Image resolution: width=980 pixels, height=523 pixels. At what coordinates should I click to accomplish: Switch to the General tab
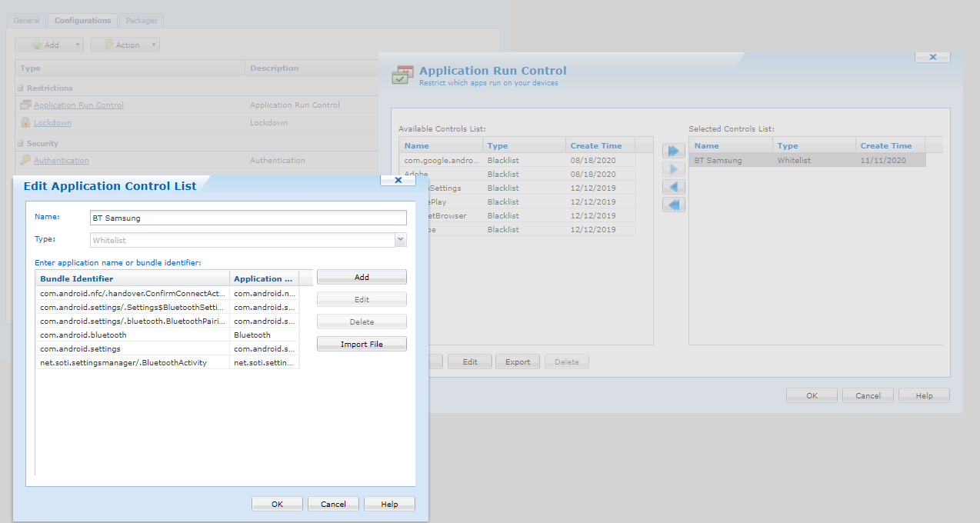[26, 21]
